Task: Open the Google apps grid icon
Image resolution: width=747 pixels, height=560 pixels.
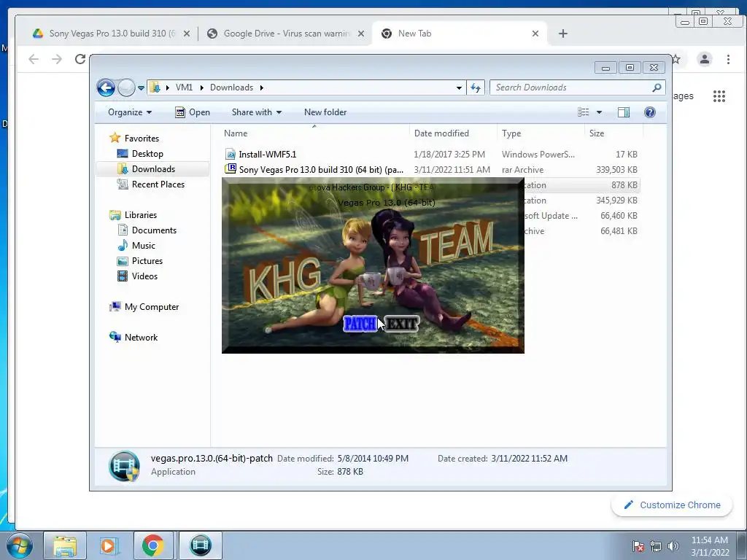Action: 719,96
